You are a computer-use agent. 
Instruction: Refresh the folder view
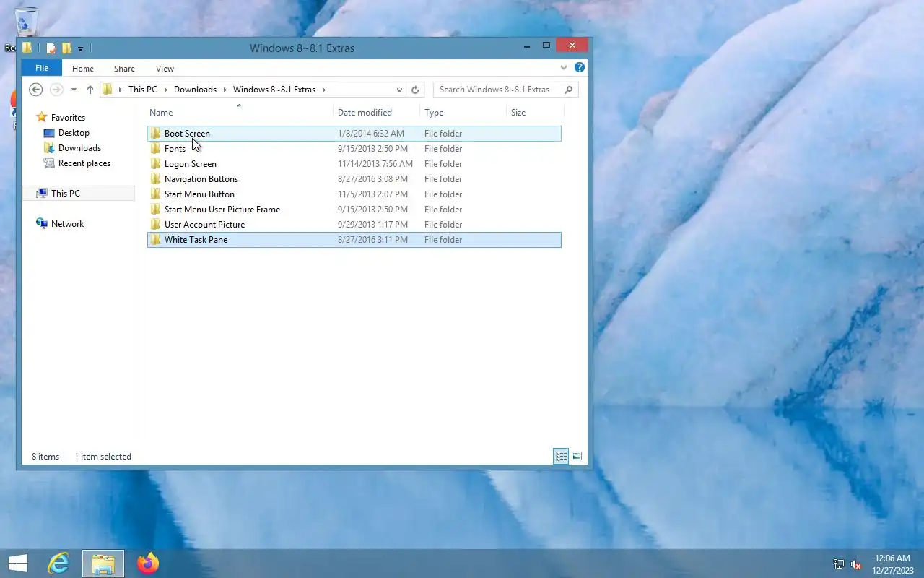(x=415, y=90)
